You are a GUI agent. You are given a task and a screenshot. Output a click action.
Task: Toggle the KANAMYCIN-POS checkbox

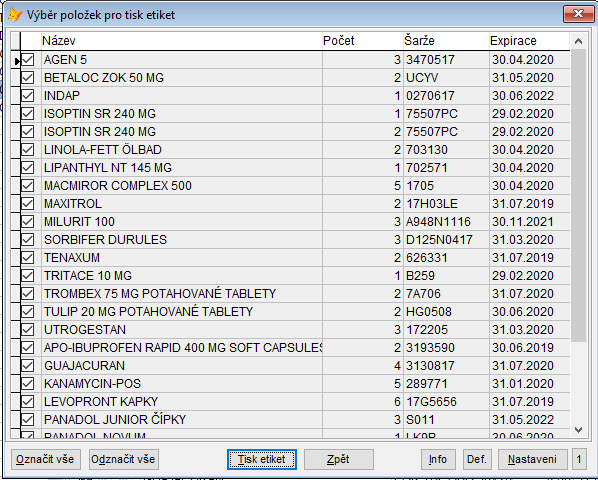27,383
